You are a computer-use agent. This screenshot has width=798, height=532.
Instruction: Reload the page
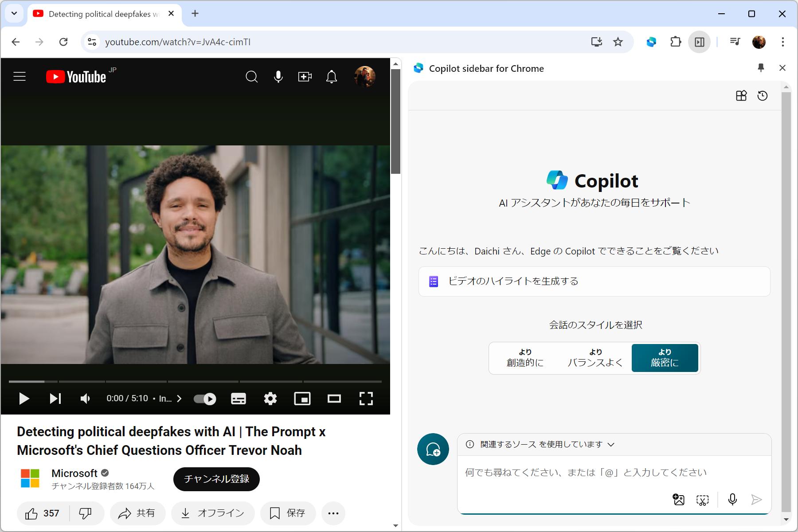(63, 42)
